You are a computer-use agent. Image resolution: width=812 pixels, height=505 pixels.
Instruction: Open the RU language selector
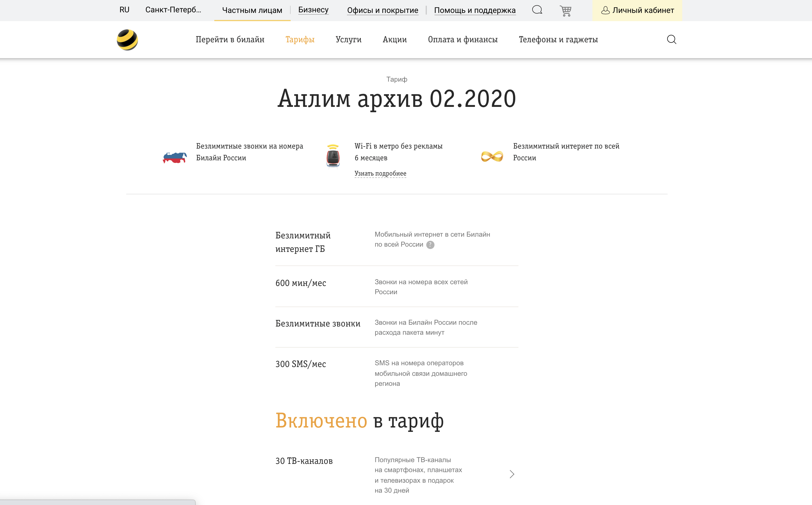(124, 10)
